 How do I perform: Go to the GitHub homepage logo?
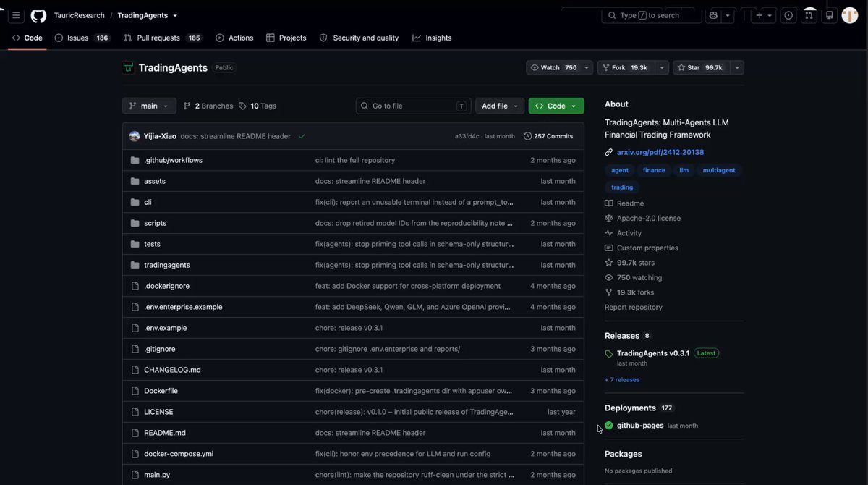pos(38,15)
